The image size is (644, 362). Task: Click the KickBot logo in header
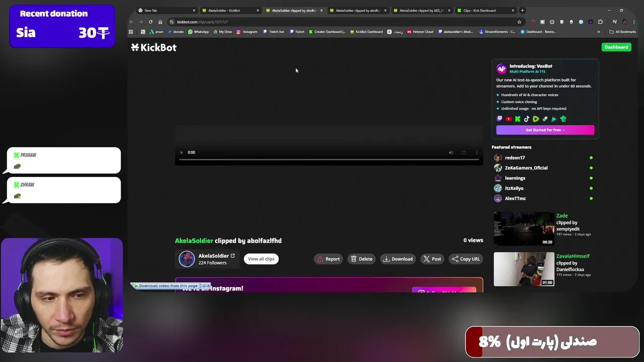[153, 47]
